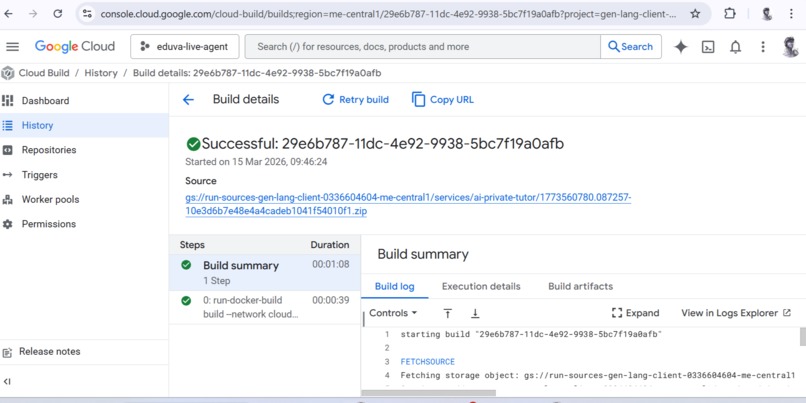Open Repositories page
The height and width of the screenshot is (403, 806).
pos(49,150)
